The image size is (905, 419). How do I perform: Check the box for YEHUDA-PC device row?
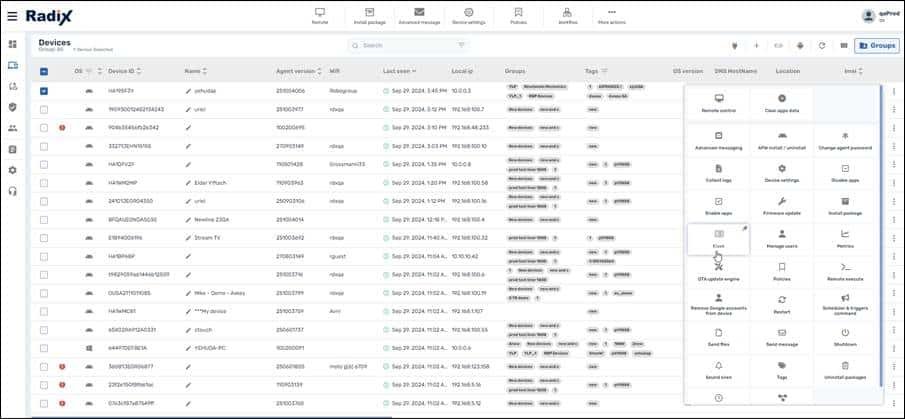coord(44,347)
